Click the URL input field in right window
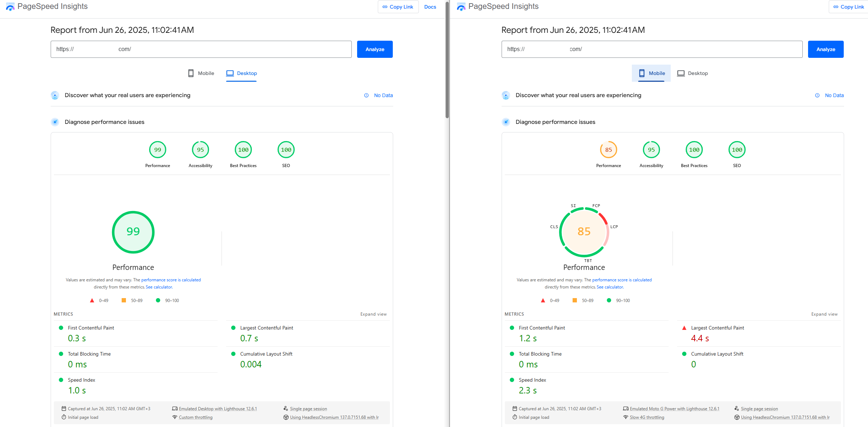Image resolution: width=868 pixels, height=427 pixels. click(652, 49)
